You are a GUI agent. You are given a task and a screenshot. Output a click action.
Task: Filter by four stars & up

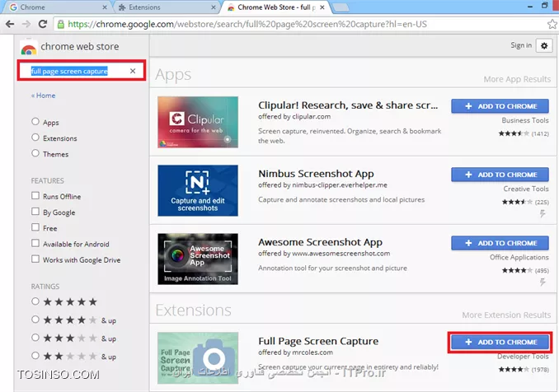pos(35,319)
